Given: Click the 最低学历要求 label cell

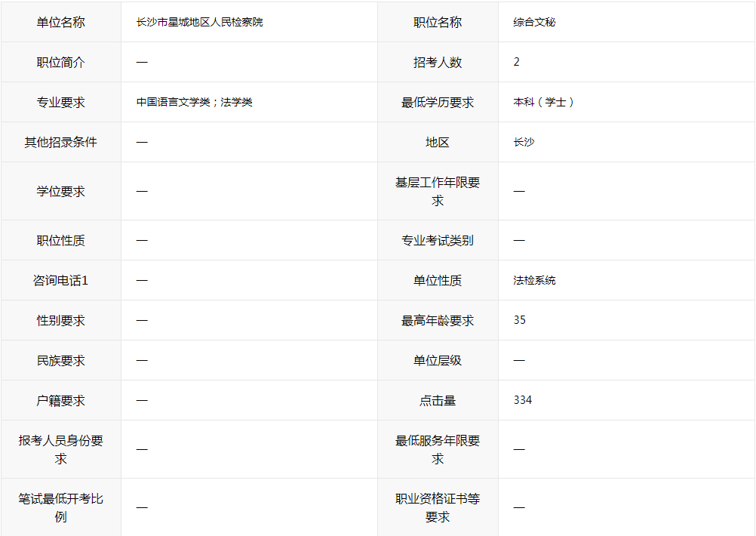Looking at the screenshot, I should pyautogui.click(x=438, y=102).
